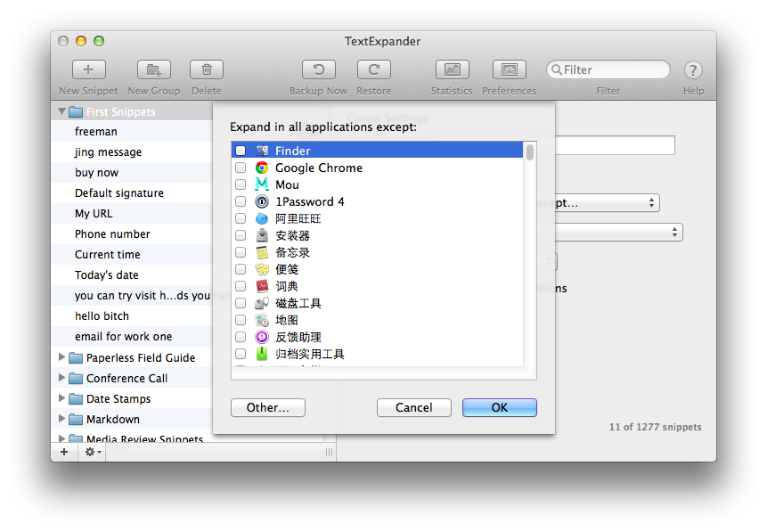The height and width of the screenshot is (532, 767).
Task: Check the 地图 checkbox
Action: pos(241,320)
